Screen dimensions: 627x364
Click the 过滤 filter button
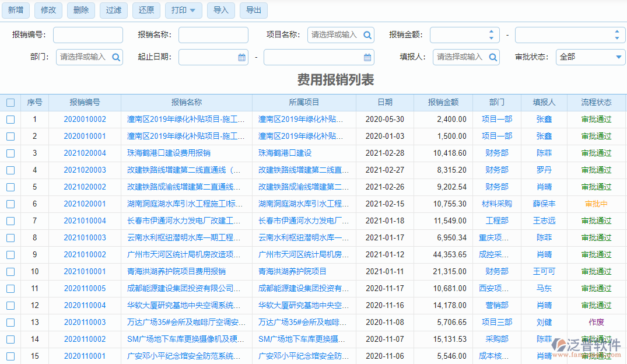tap(113, 10)
